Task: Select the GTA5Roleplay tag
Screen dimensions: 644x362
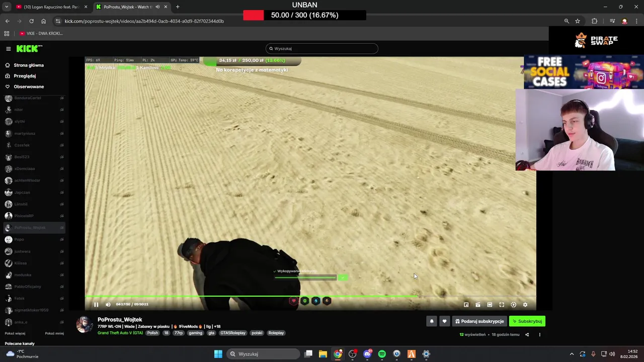Action: [x=233, y=333]
